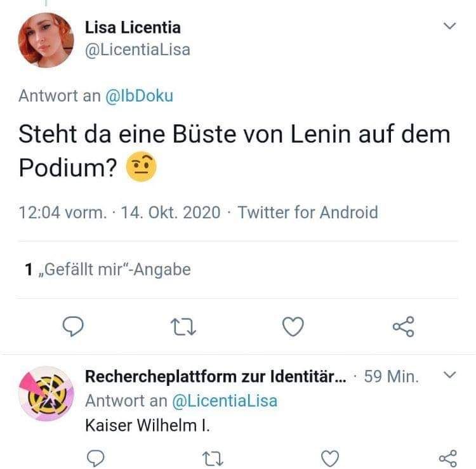
Task: Like the Kaiser Wilhelm I. reply
Action: 330,458
